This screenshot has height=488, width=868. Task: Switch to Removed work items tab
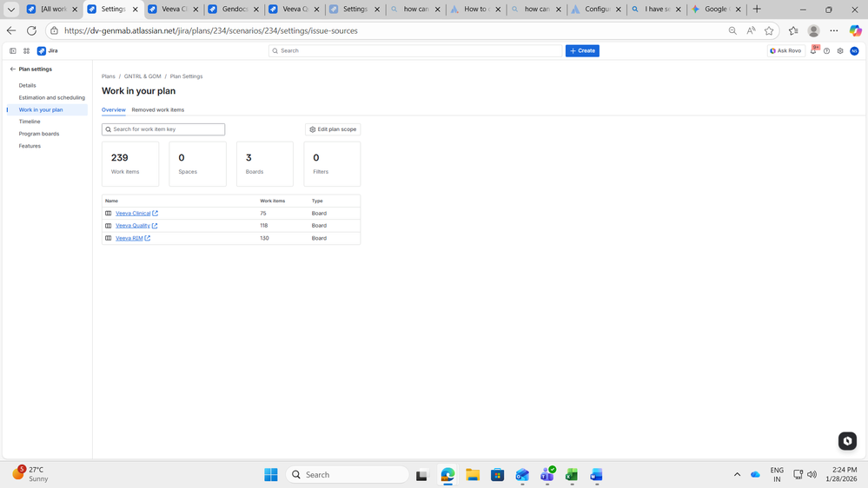(158, 110)
